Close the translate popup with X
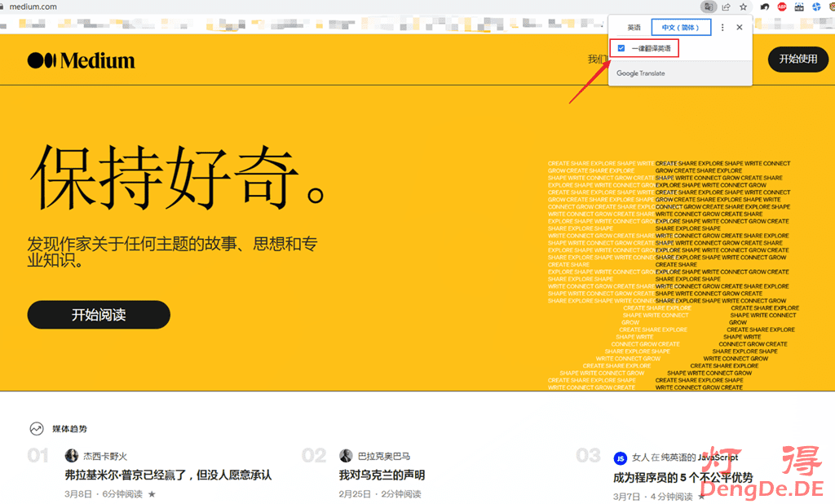 [x=740, y=28]
